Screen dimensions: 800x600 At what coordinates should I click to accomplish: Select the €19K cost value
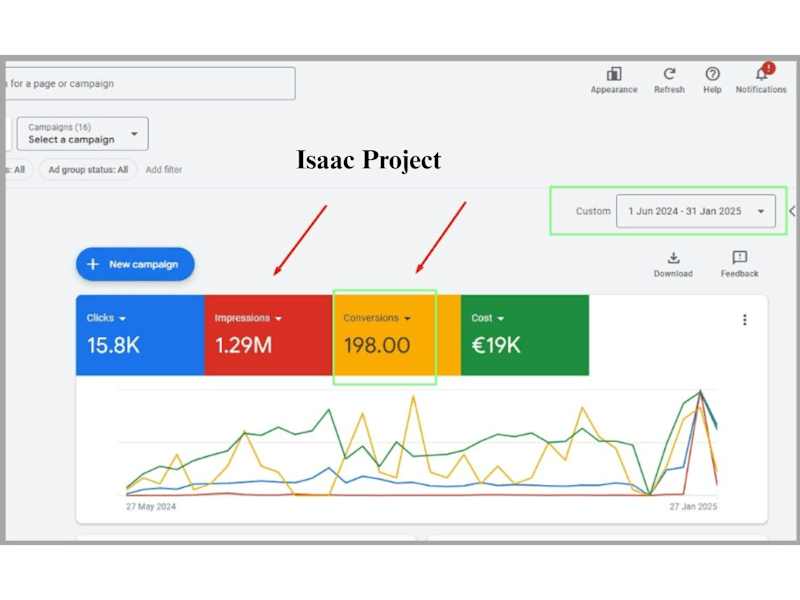tap(496, 345)
